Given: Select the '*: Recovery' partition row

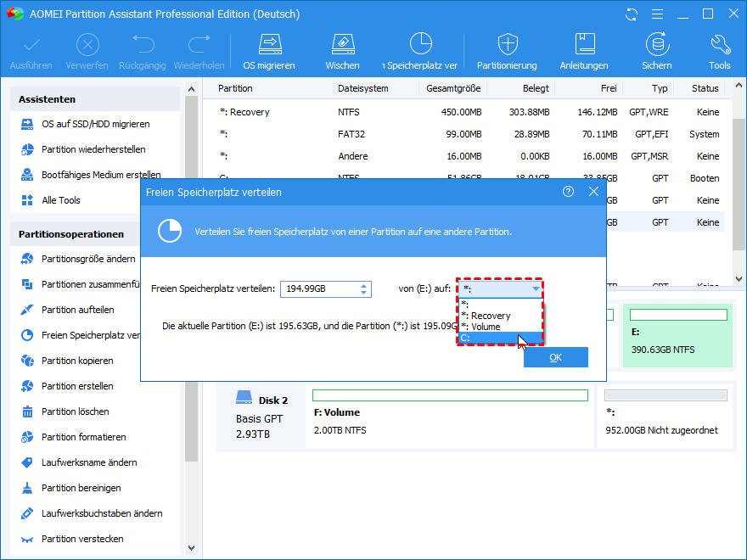Looking at the screenshot, I should (x=467, y=112).
